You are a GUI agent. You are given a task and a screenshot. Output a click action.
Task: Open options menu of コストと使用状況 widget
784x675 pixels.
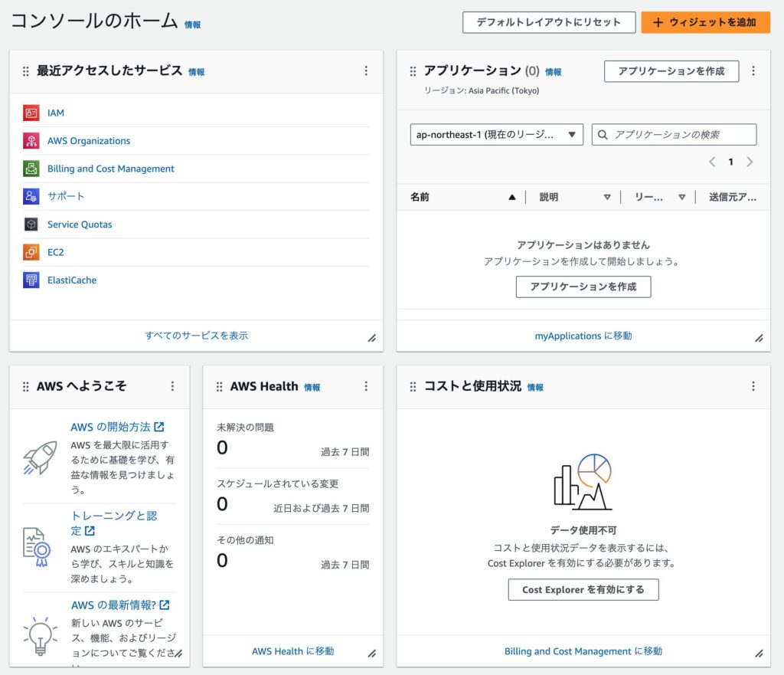click(753, 386)
